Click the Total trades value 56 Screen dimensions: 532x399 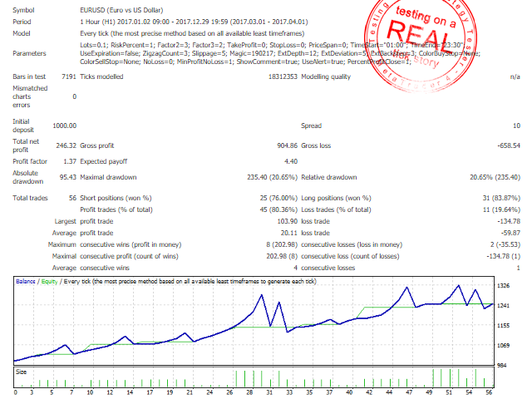(71, 197)
